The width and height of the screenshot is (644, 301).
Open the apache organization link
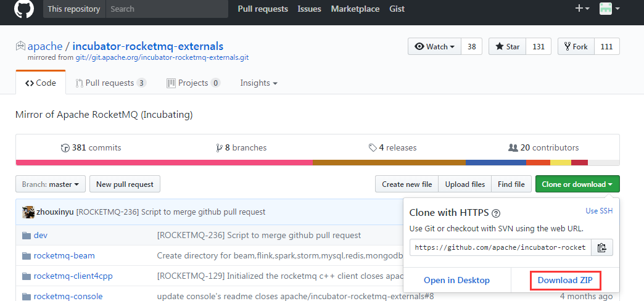[45, 46]
